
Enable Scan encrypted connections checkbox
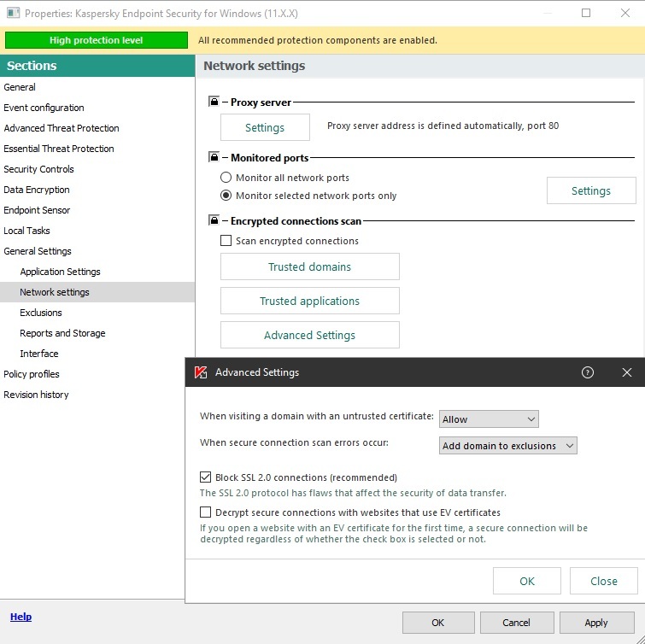tap(226, 241)
